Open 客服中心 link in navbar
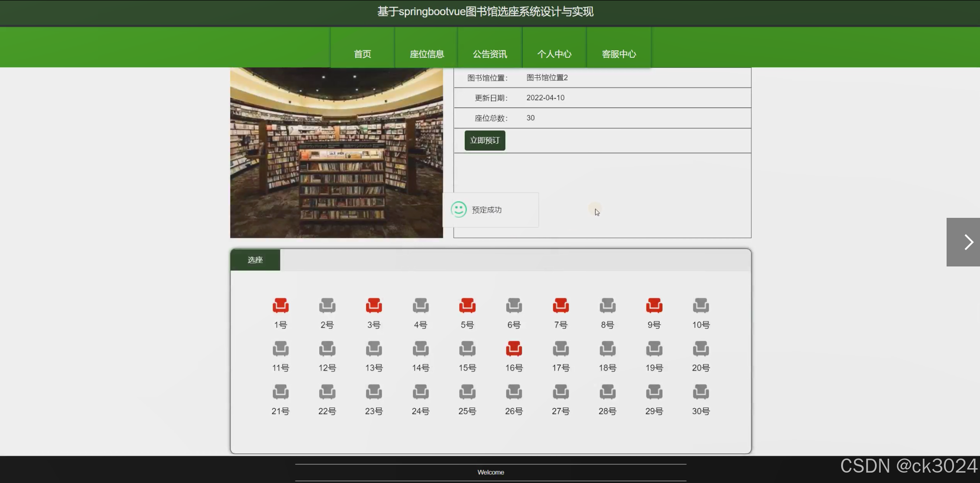 click(x=619, y=54)
